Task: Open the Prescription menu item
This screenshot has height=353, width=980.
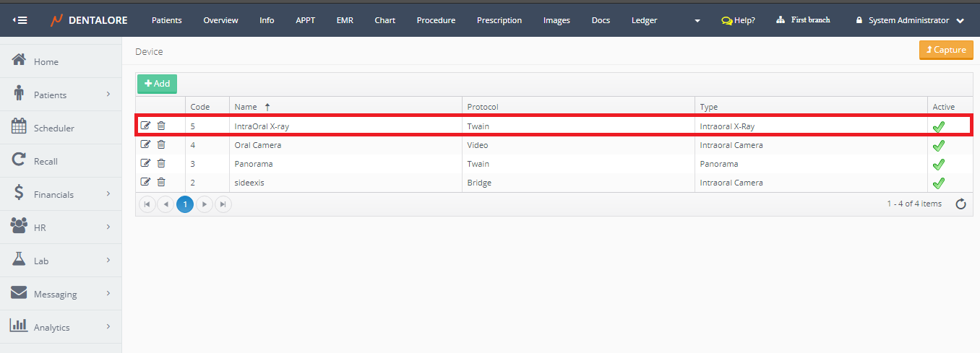Action: pos(499,20)
